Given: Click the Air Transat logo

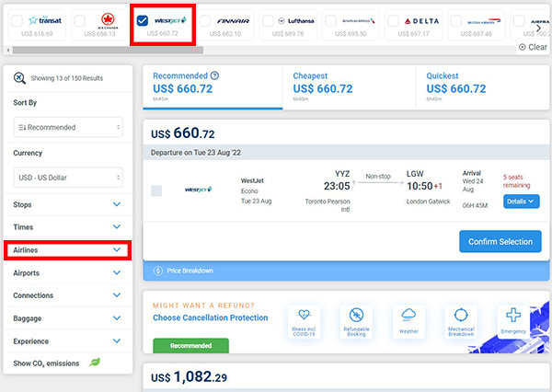Looking at the screenshot, I should [x=45, y=20].
